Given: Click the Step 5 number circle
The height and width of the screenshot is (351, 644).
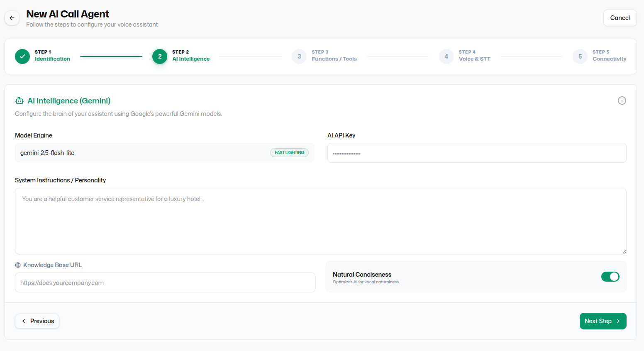Looking at the screenshot, I should point(580,56).
